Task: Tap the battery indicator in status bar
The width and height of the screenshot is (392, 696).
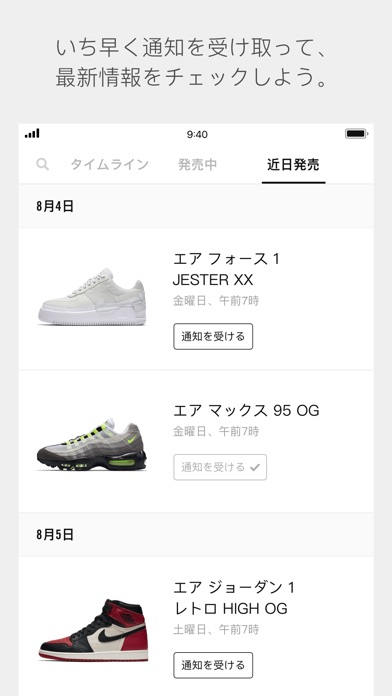Action: click(x=356, y=134)
